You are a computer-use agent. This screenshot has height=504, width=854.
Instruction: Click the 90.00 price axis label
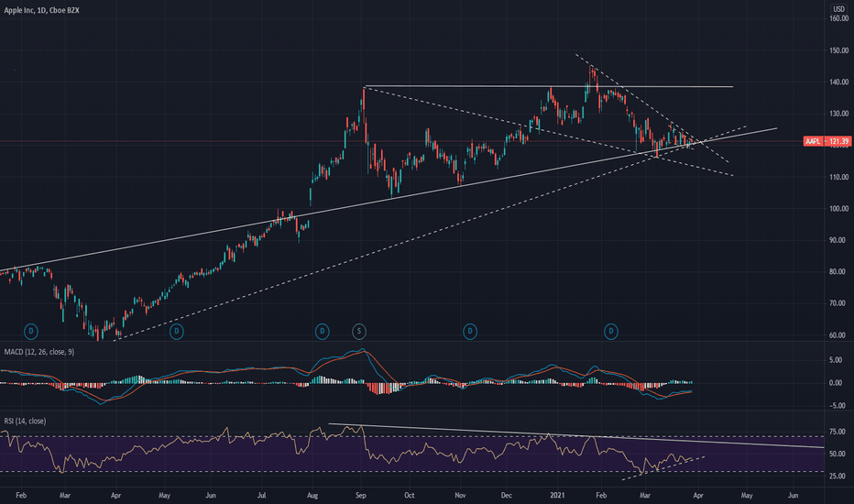(x=838, y=240)
